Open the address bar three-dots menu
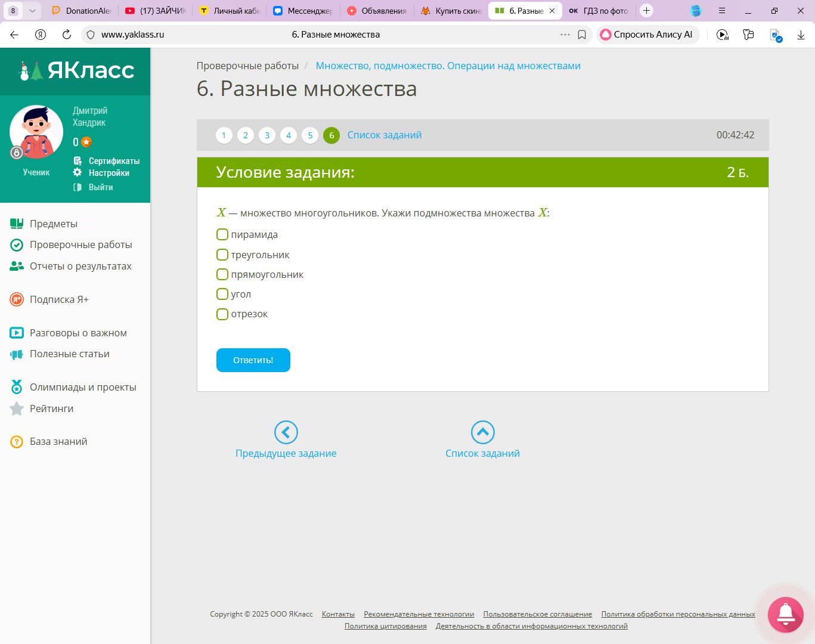 pyautogui.click(x=565, y=35)
